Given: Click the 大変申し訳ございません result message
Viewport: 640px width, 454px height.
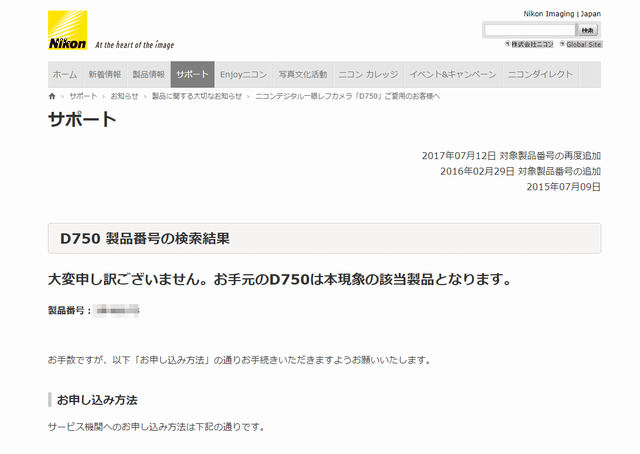Looking at the screenshot, I should (x=280, y=280).
